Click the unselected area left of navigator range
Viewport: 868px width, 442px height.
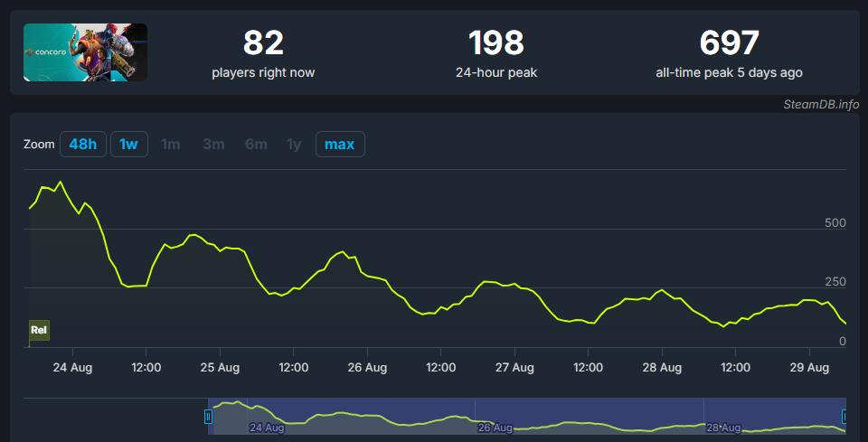(x=116, y=416)
